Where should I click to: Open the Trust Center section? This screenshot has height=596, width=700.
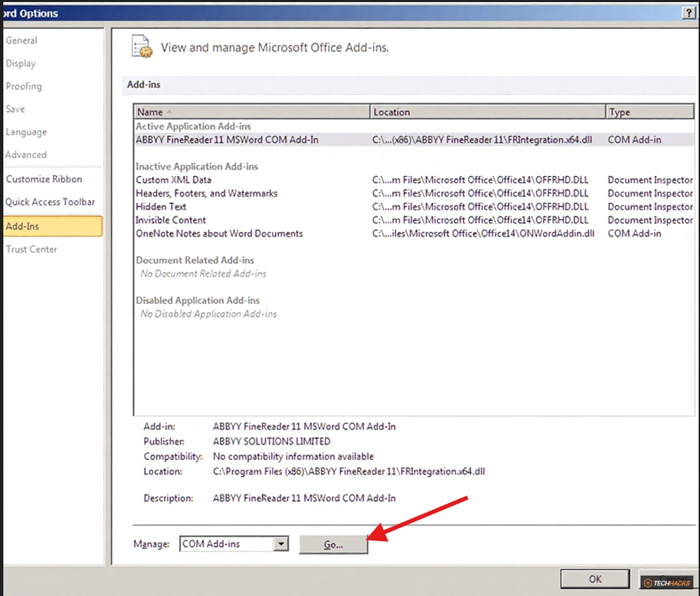tap(31, 249)
